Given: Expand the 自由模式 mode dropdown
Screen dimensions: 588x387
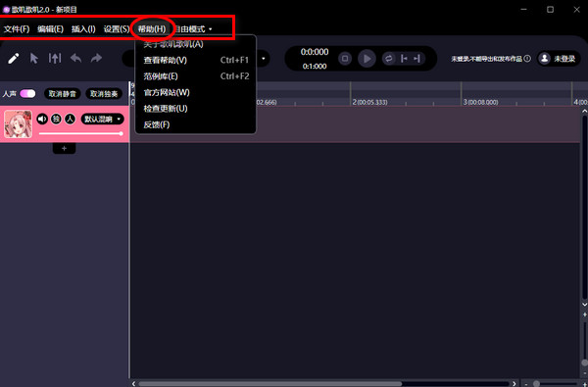Looking at the screenshot, I should (x=193, y=28).
